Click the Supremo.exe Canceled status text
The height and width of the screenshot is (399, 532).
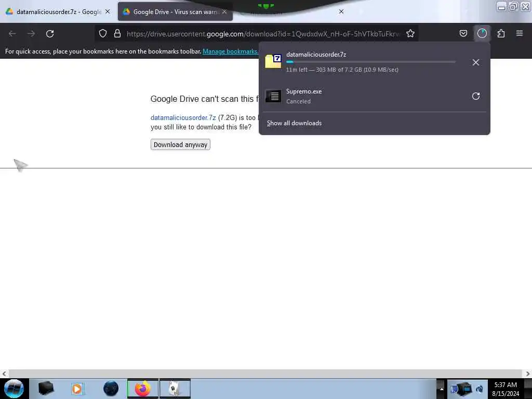[298, 101]
